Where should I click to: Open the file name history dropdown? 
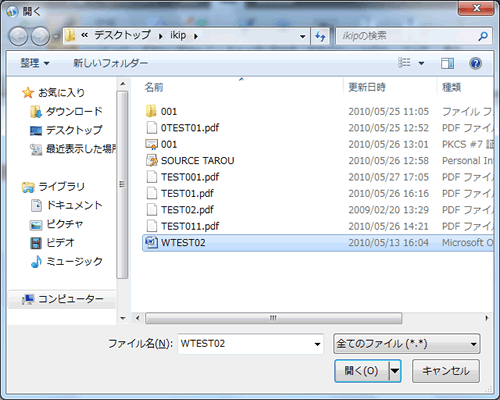(x=317, y=344)
